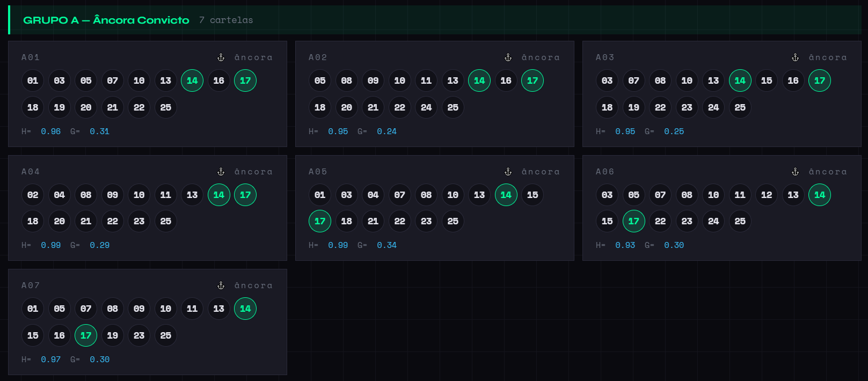Click the anchor icon on card A05
Image resolution: width=868 pixels, height=381 pixels.
pyautogui.click(x=508, y=172)
